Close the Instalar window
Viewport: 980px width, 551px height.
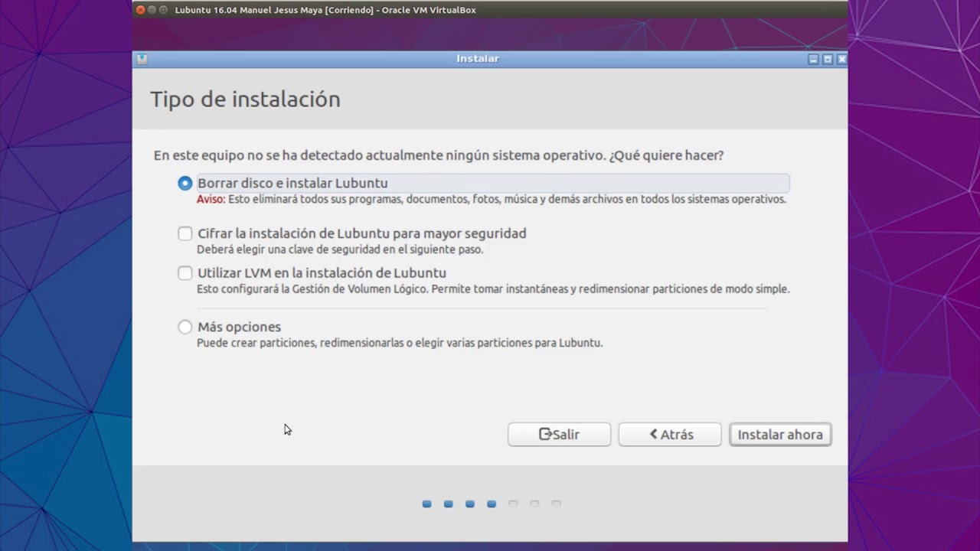tap(841, 59)
